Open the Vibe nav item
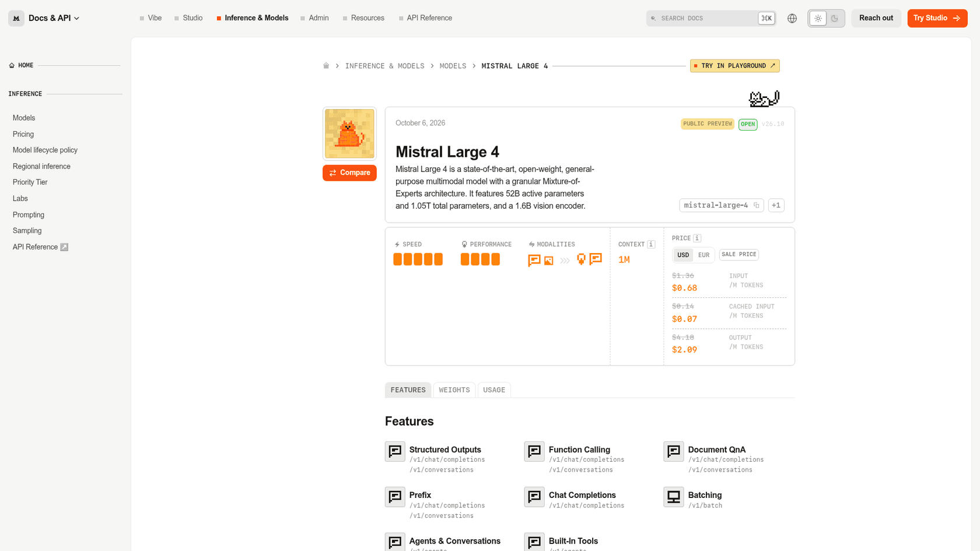 pyautogui.click(x=150, y=18)
